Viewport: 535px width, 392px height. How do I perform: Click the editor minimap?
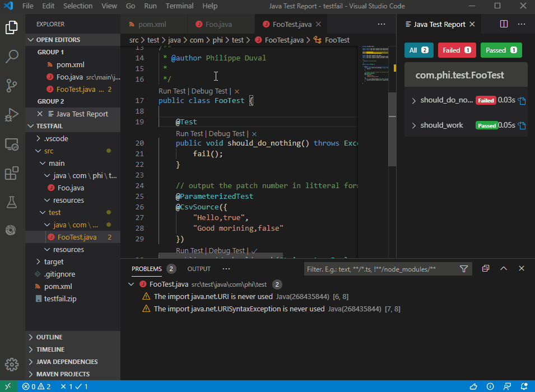click(x=375, y=65)
